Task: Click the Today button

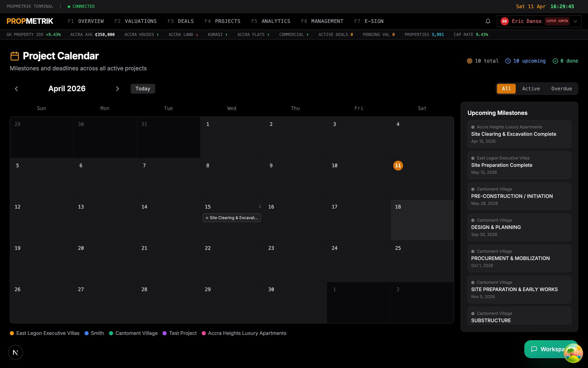Action: tap(143, 89)
